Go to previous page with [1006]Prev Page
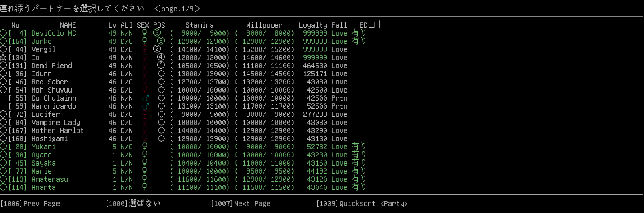This screenshot has width=644, height=213. point(30,204)
